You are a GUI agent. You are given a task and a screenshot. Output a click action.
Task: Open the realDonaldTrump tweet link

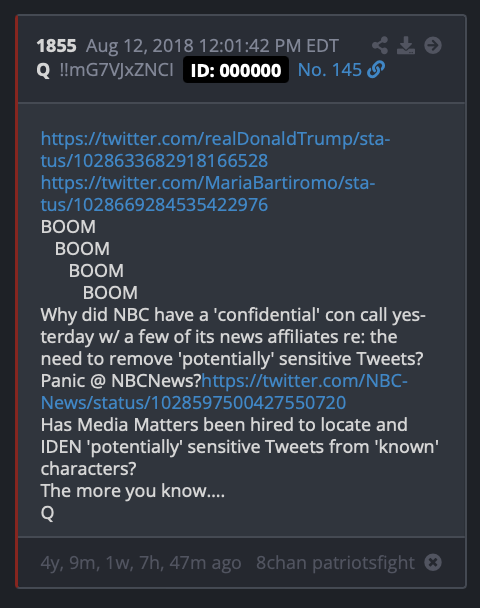[215, 150]
